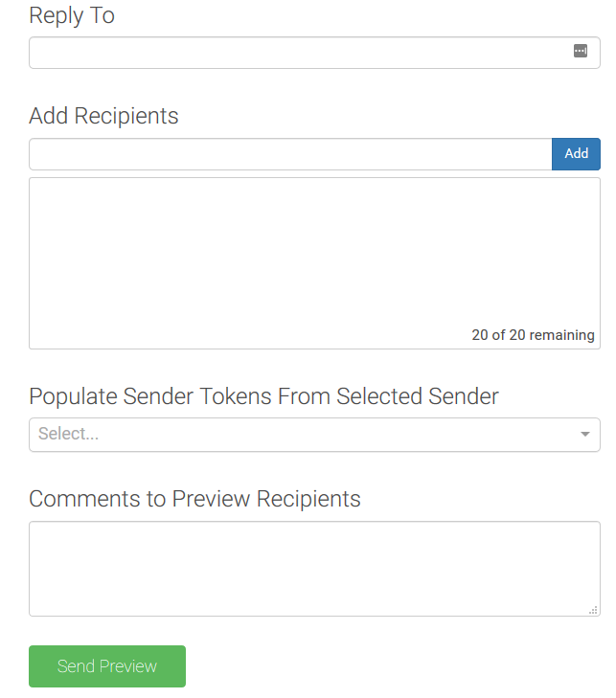Grab the resize handle of the comments box
The image size is (616, 698).
(x=593, y=609)
